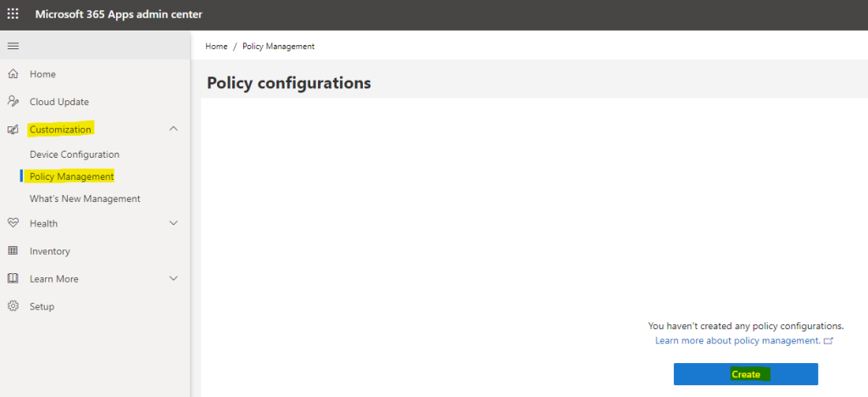Screen dimensions: 868x397
Task: Collapse navigation with the hamburger icon
Action: click(x=13, y=47)
